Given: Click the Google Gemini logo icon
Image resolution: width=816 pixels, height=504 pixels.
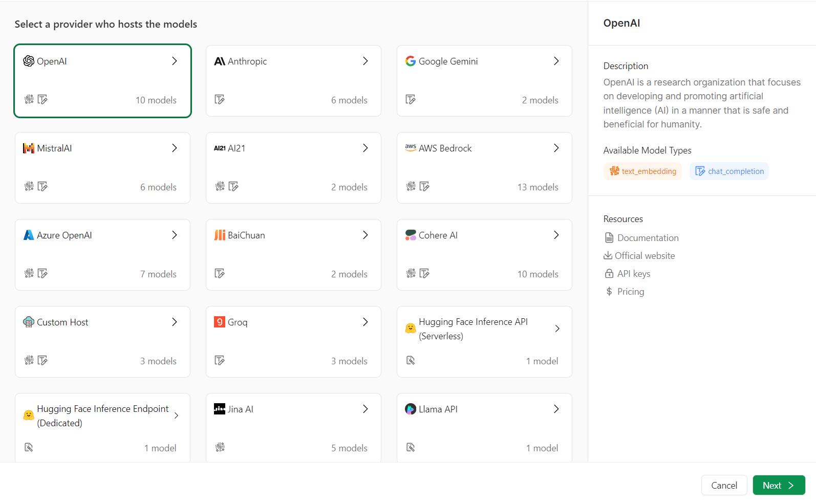Looking at the screenshot, I should pos(411,61).
